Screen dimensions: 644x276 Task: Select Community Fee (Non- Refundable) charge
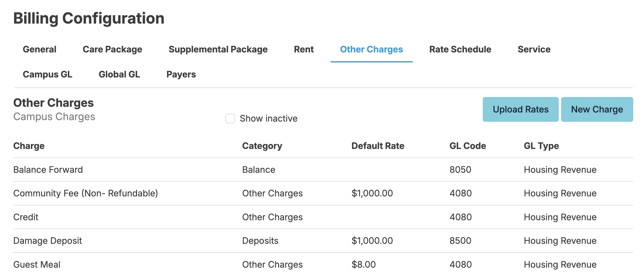[86, 193]
